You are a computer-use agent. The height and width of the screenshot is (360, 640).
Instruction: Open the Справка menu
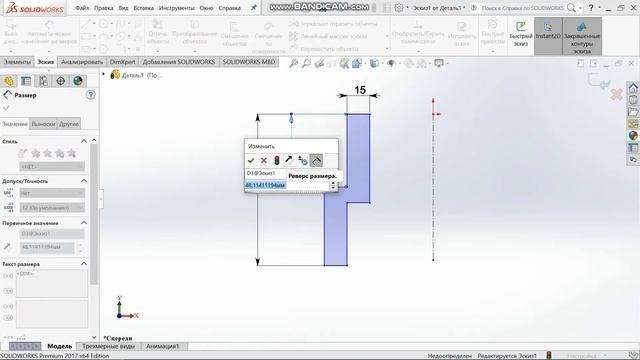point(229,8)
